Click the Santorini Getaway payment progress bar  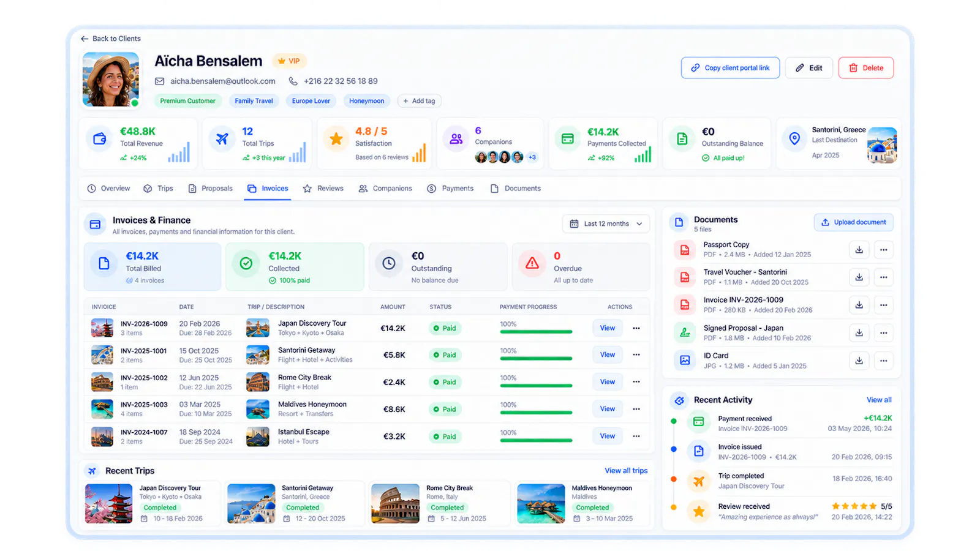coord(536,359)
